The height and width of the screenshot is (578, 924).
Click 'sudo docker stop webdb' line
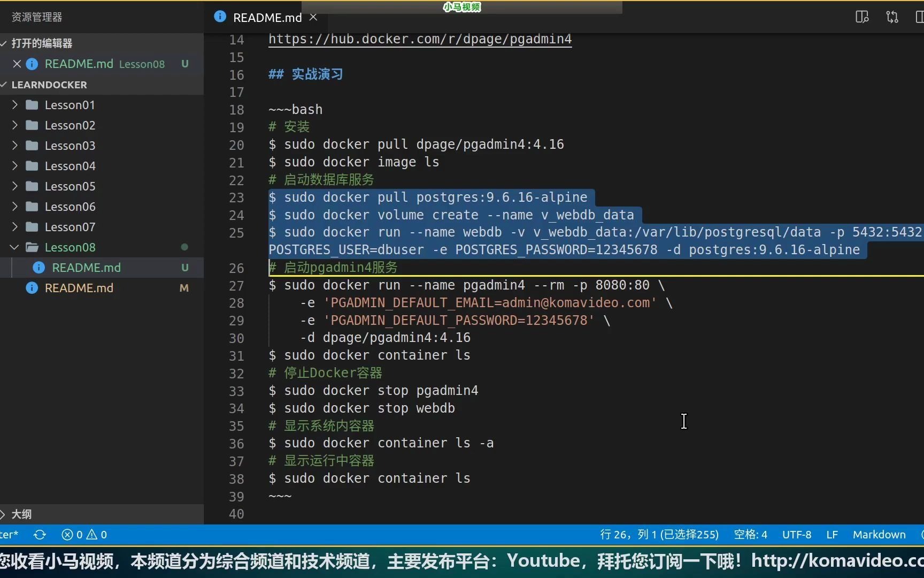click(x=361, y=408)
